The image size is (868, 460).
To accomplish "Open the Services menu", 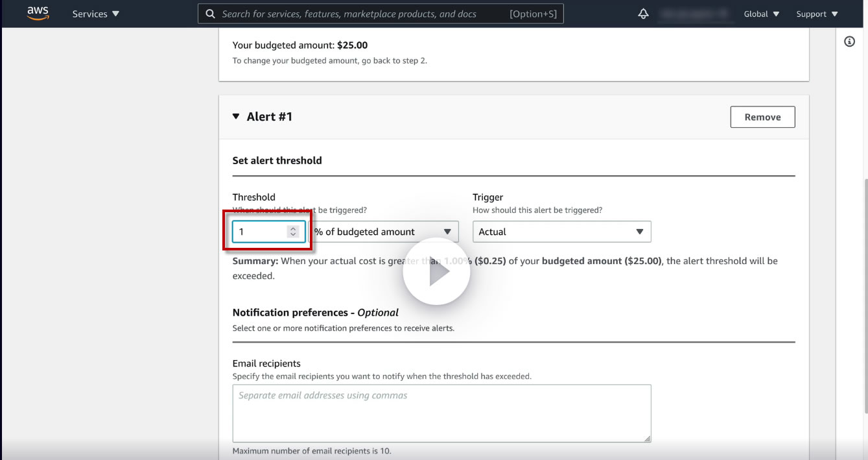I will point(95,14).
